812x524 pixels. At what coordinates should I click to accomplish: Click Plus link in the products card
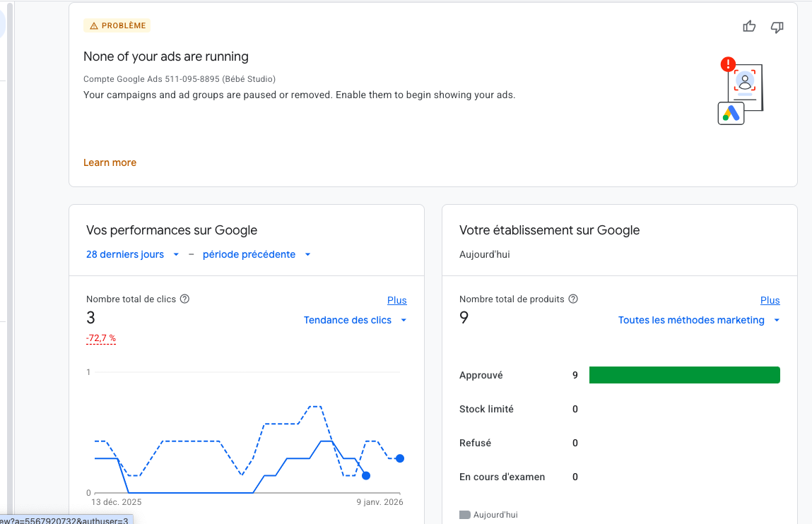(770, 300)
